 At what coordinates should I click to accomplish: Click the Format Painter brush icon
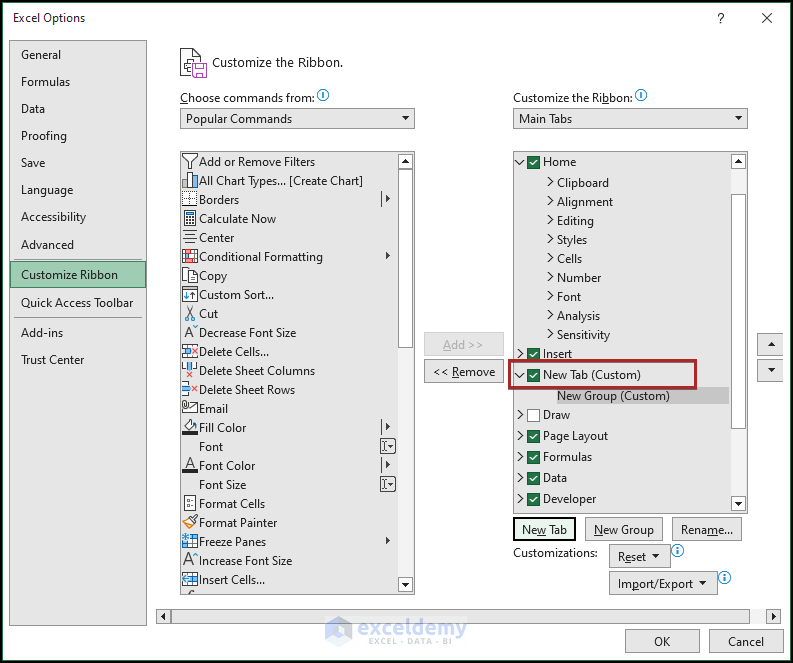pyautogui.click(x=190, y=522)
